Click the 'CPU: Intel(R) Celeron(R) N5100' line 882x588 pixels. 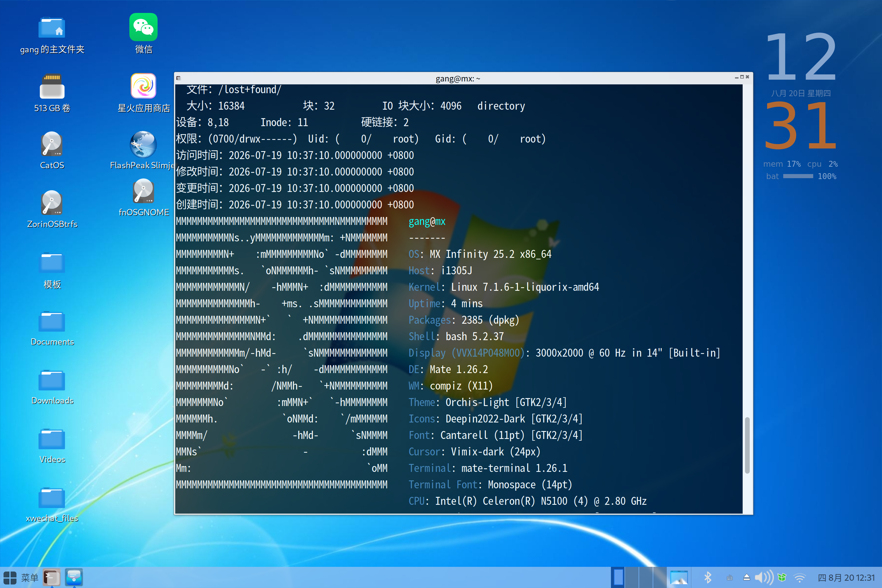[x=528, y=501]
